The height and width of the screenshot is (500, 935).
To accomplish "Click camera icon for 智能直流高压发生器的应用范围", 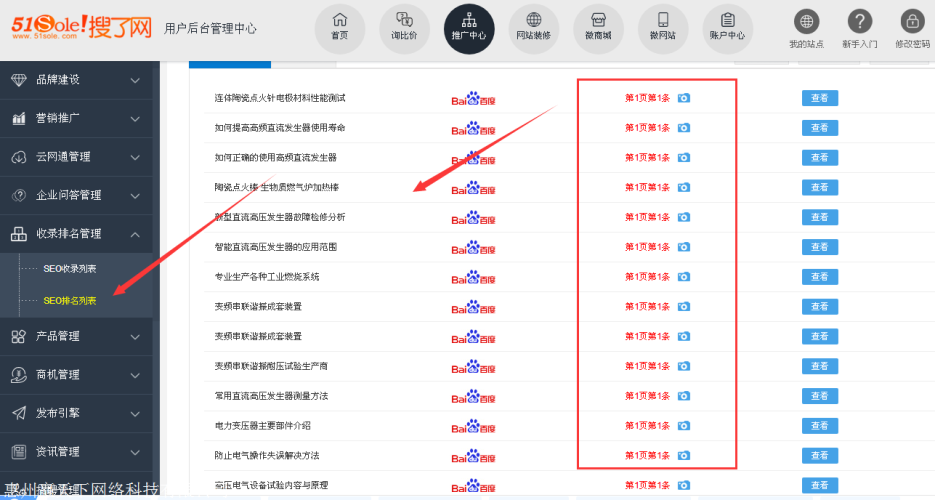I will pos(684,247).
